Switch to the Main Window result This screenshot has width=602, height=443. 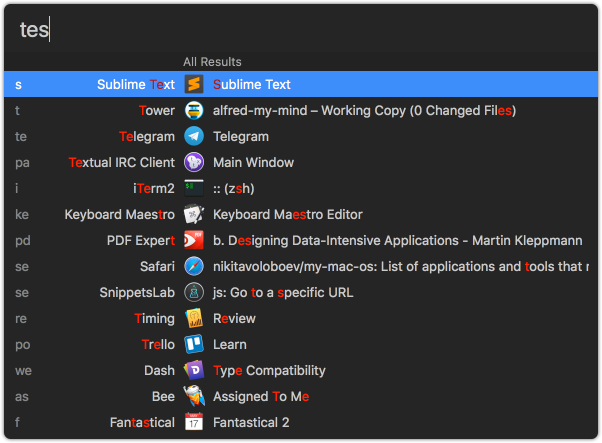tap(253, 162)
